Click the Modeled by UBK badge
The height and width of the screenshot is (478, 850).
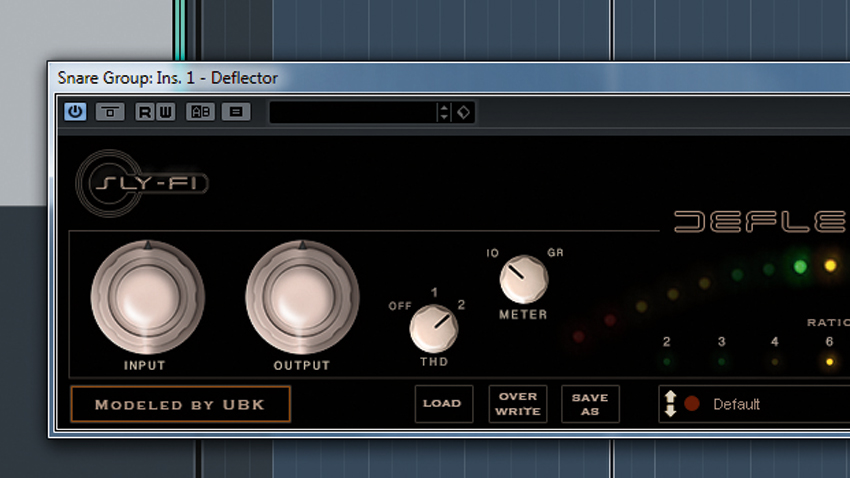pos(181,404)
